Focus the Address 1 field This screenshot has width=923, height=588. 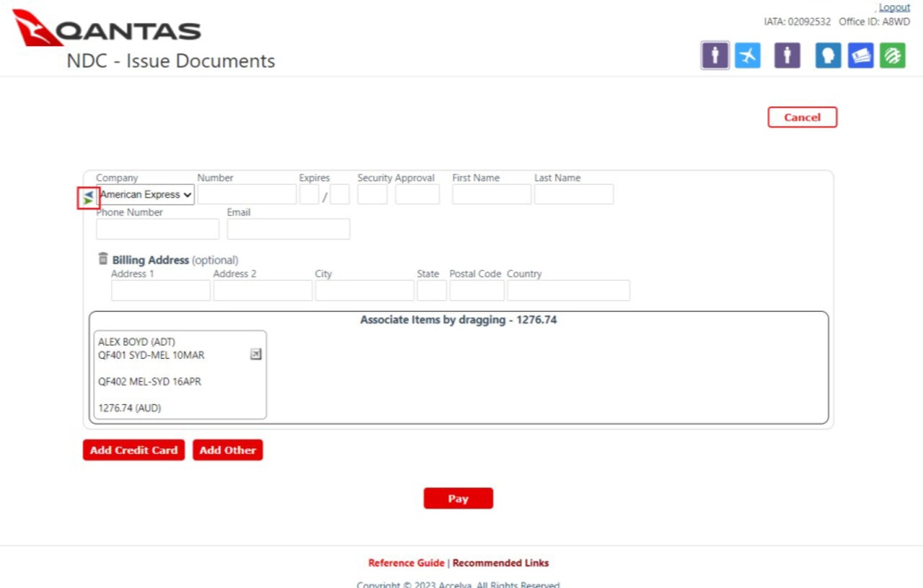161,290
